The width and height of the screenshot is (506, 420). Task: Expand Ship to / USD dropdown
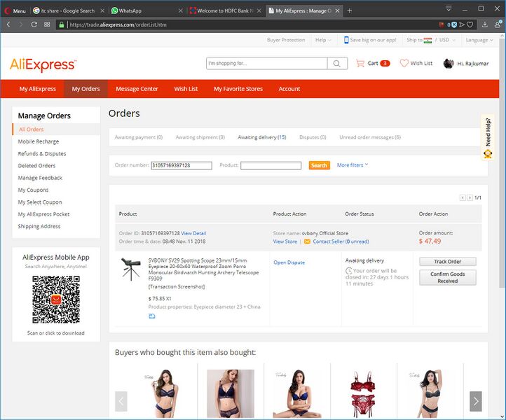tap(431, 40)
